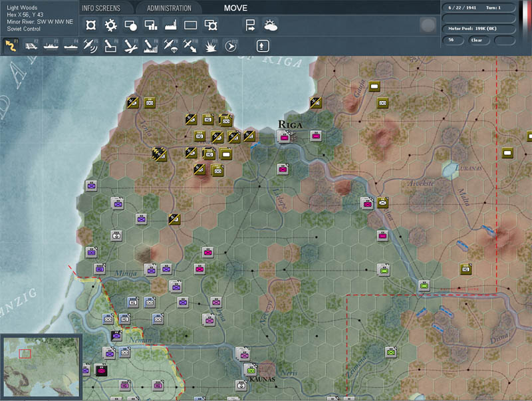Click the gear icon in the top toolbar
532x401 pixels.
pyautogui.click(x=110, y=25)
